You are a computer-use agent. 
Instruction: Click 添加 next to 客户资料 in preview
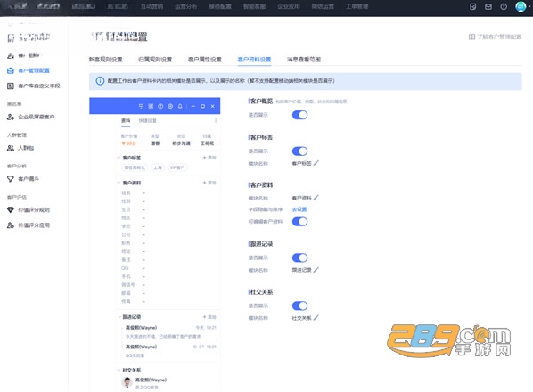coord(209,183)
